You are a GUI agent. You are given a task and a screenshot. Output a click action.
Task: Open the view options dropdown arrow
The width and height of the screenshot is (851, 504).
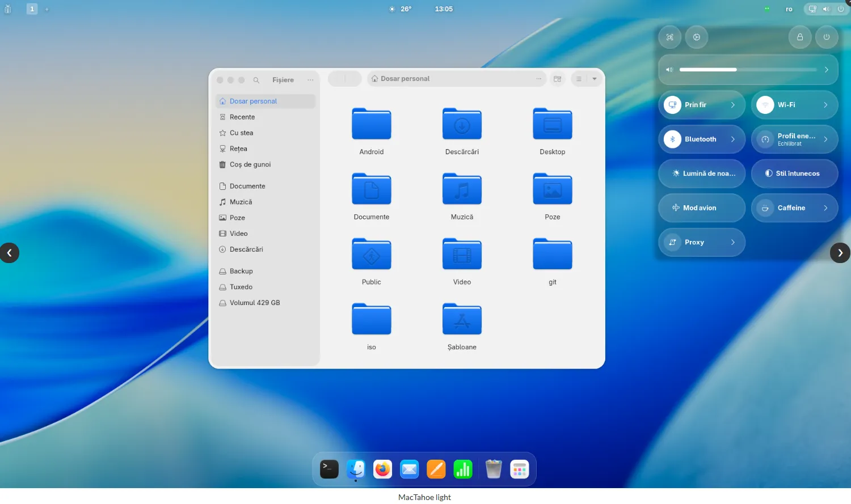coord(595,79)
